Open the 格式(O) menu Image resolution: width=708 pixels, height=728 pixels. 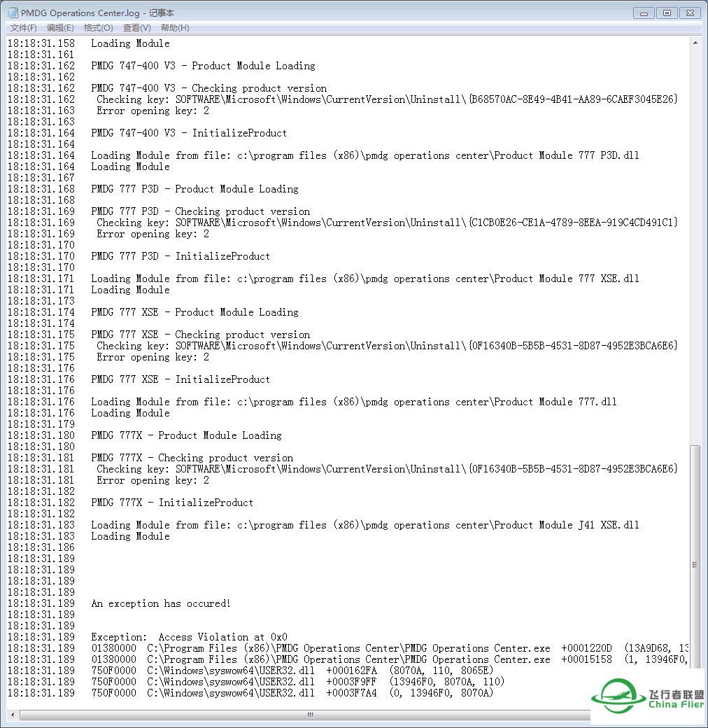(98, 27)
